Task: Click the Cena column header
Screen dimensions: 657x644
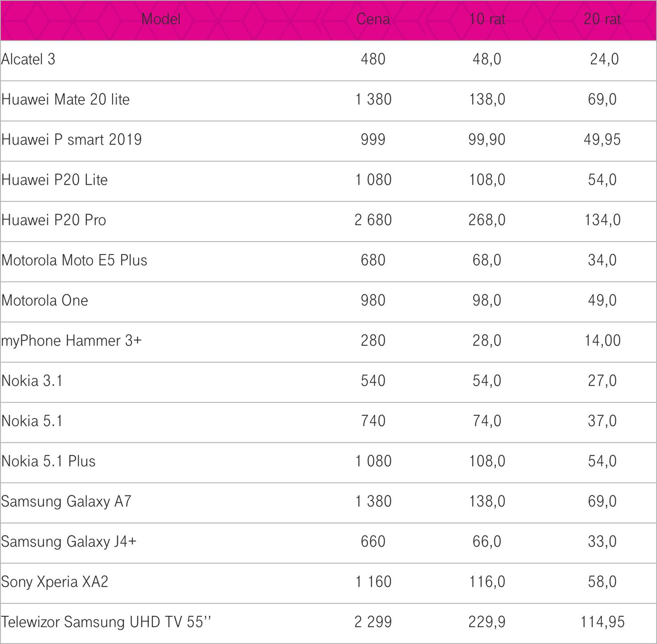Action: point(373,19)
